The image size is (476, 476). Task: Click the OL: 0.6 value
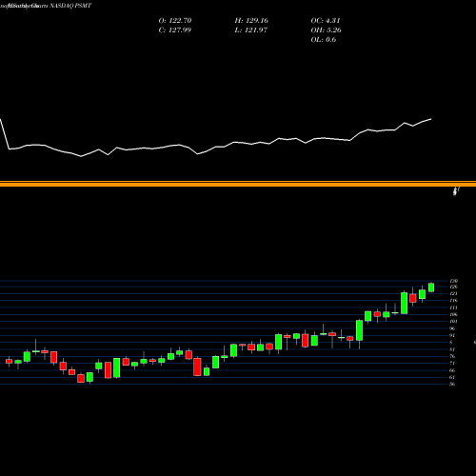pyautogui.click(x=324, y=39)
